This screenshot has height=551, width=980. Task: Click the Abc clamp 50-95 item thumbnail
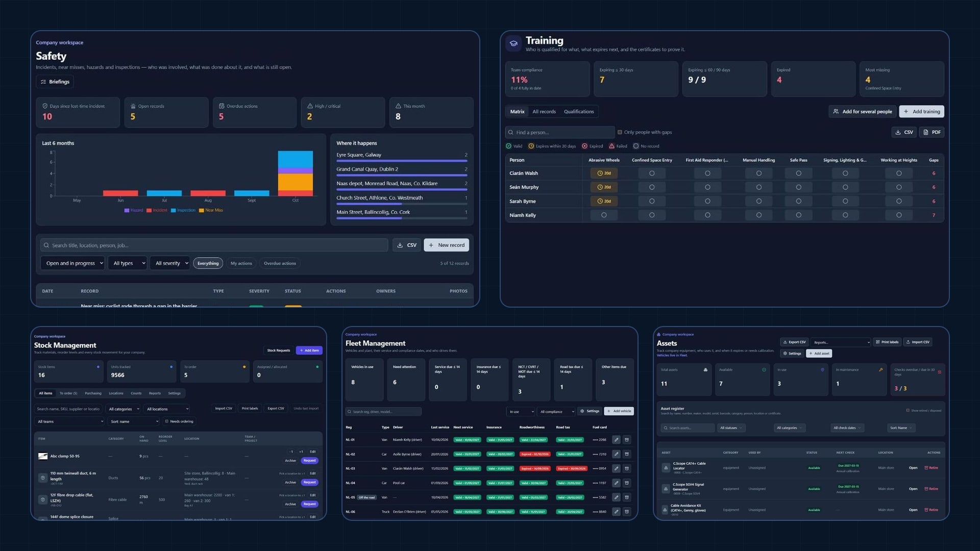pyautogui.click(x=43, y=456)
